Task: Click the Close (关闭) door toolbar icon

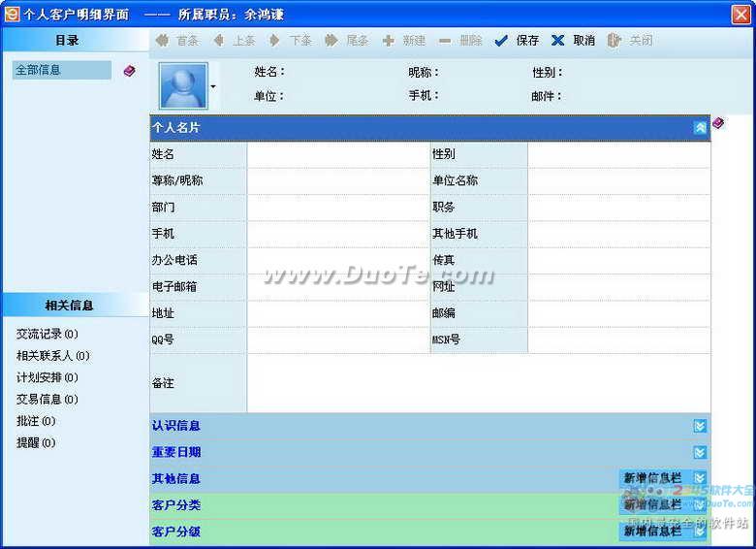Action: (x=614, y=41)
